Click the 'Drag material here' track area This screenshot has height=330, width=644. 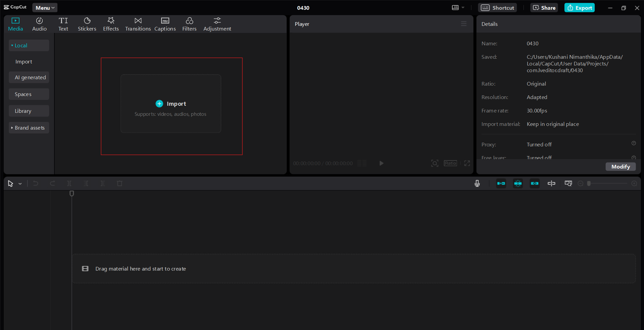click(354, 269)
